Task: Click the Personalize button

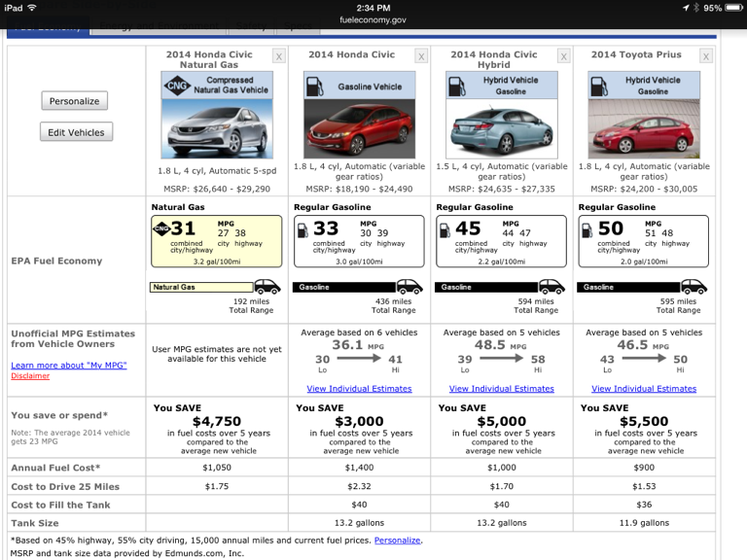Action: [74, 101]
